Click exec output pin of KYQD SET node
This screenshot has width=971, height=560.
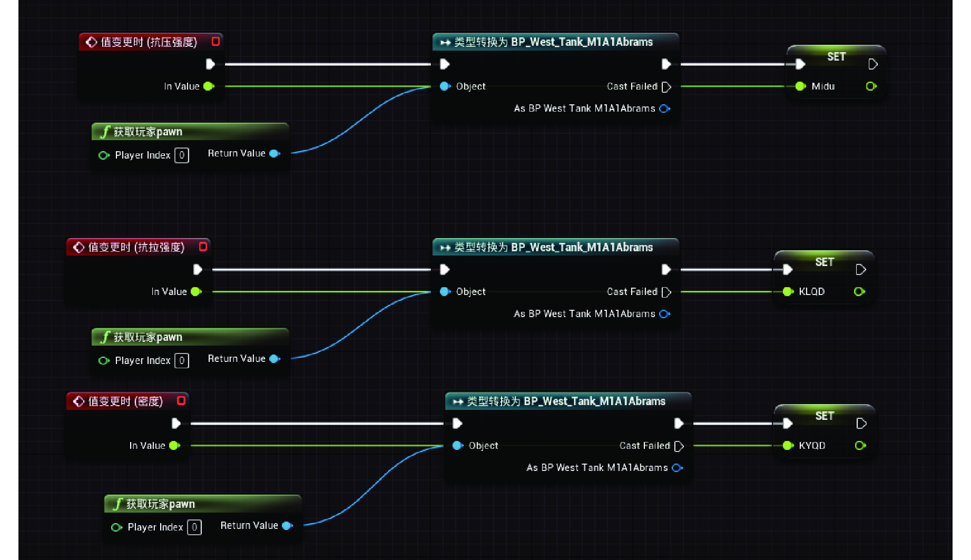861,424
